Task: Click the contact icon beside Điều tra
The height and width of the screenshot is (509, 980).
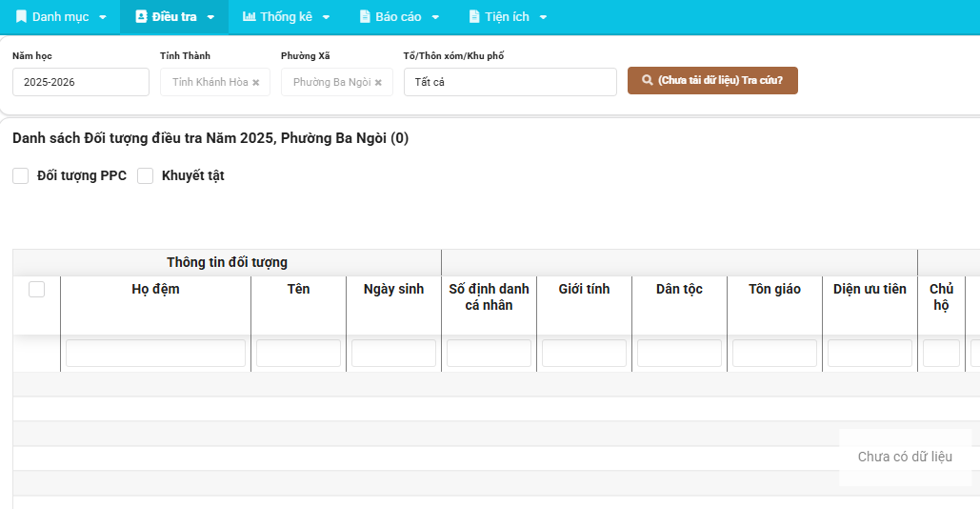Action: coord(141,17)
